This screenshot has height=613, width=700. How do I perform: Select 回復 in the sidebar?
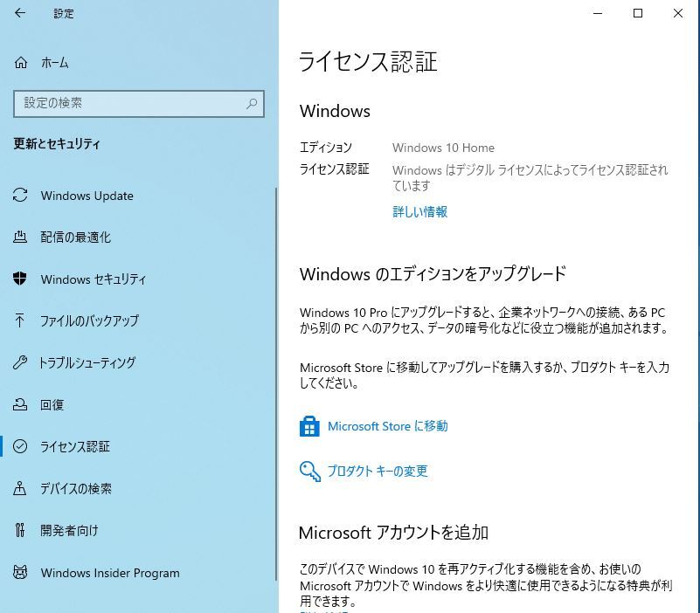click(x=52, y=404)
